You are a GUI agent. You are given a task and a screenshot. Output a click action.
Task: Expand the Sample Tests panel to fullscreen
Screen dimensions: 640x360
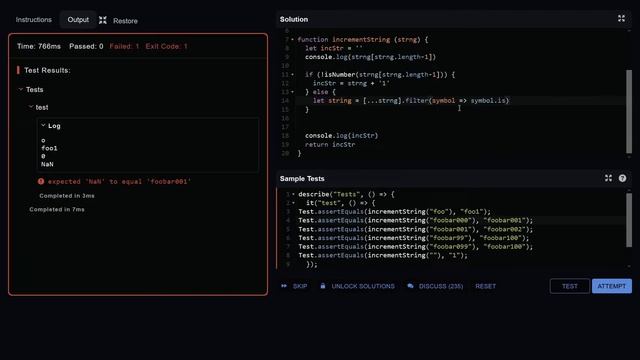click(608, 178)
